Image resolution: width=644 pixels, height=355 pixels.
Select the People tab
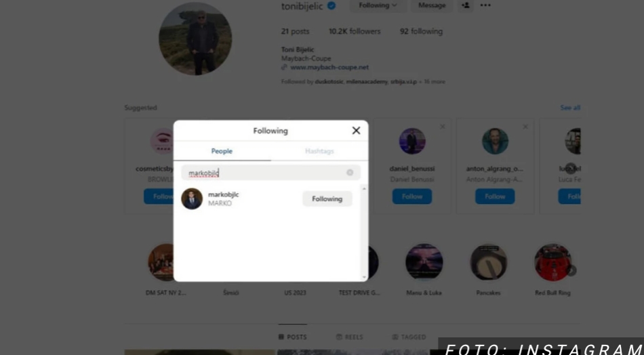(x=222, y=151)
